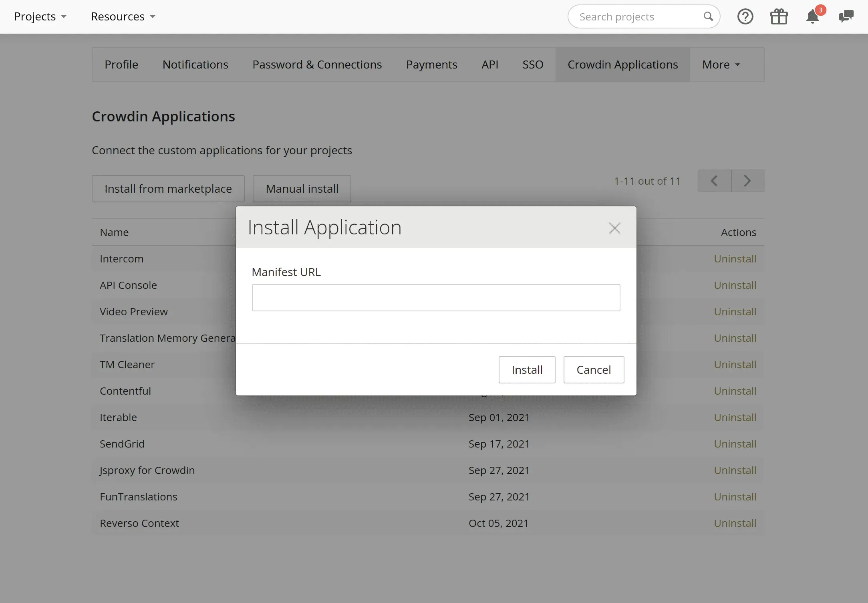Switch to the Notifications tab
Viewport: 868px width, 603px height.
(x=195, y=65)
